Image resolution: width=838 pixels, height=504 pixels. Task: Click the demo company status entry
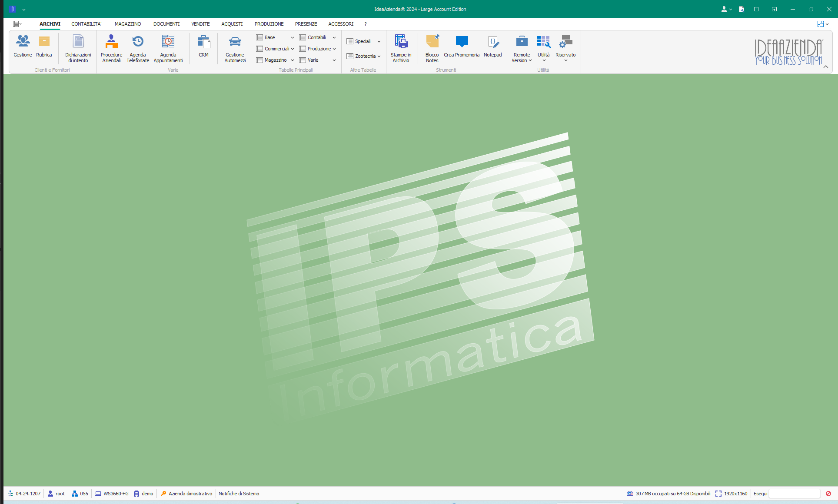[x=143, y=494]
